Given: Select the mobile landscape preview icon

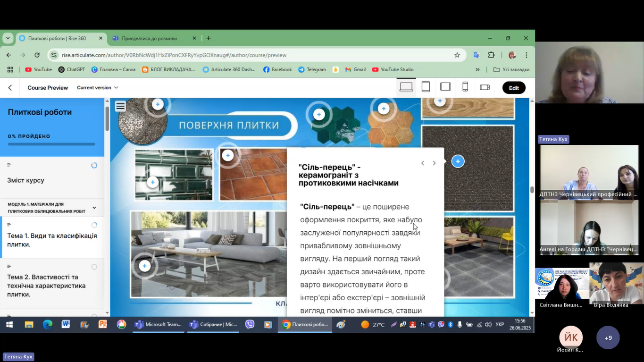Looking at the screenshot, I should [485, 87].
